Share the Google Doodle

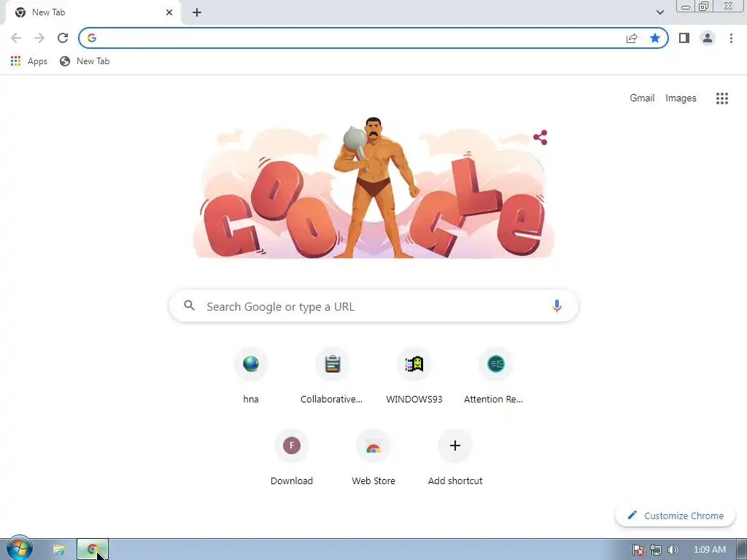click(x=541, y=138)
